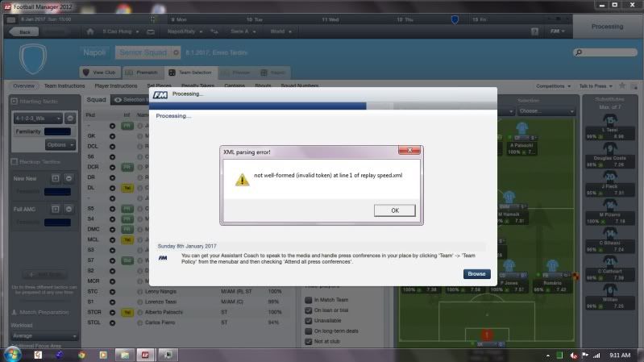
Task: Click the Browse button in Processing window
Action: click(476, 274)
